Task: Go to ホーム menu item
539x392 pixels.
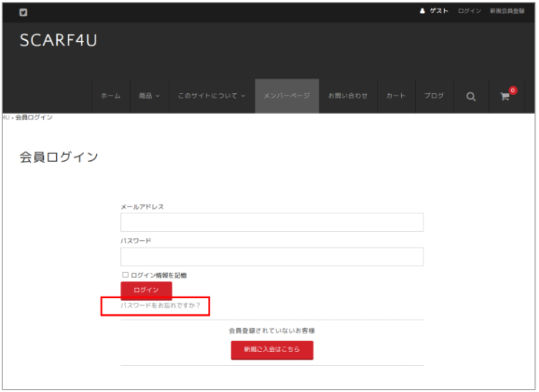Action: point(111,96)
